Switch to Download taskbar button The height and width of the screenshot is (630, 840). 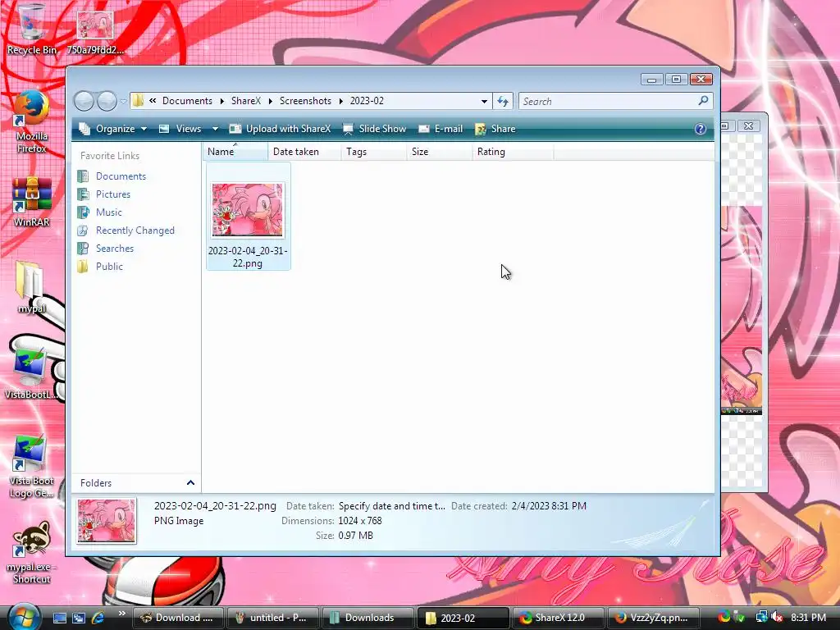[179, 618]
